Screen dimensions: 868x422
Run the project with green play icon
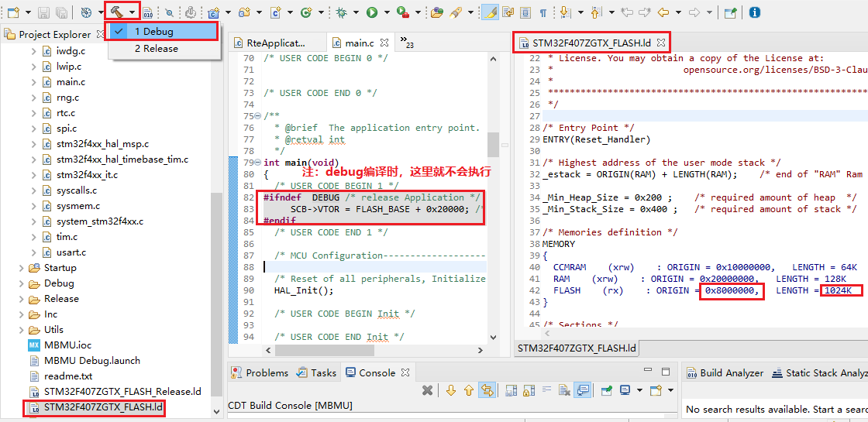point(372,12)
